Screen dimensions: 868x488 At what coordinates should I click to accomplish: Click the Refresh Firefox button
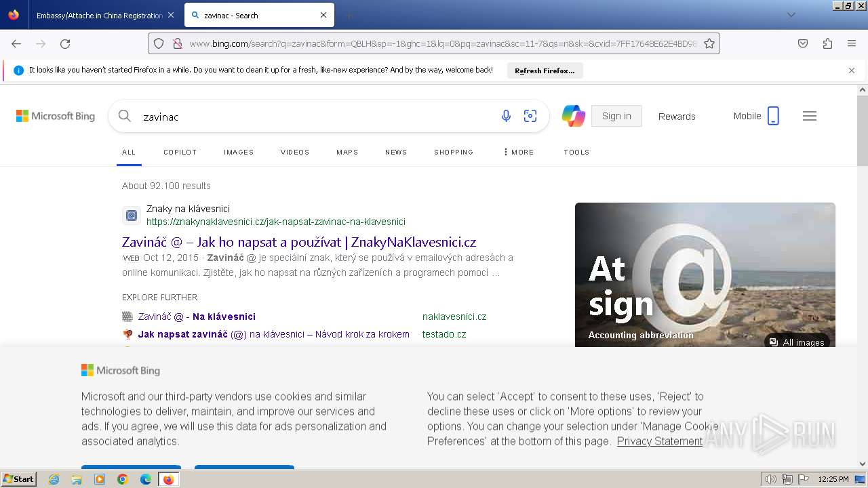click(x=545, y=70)
